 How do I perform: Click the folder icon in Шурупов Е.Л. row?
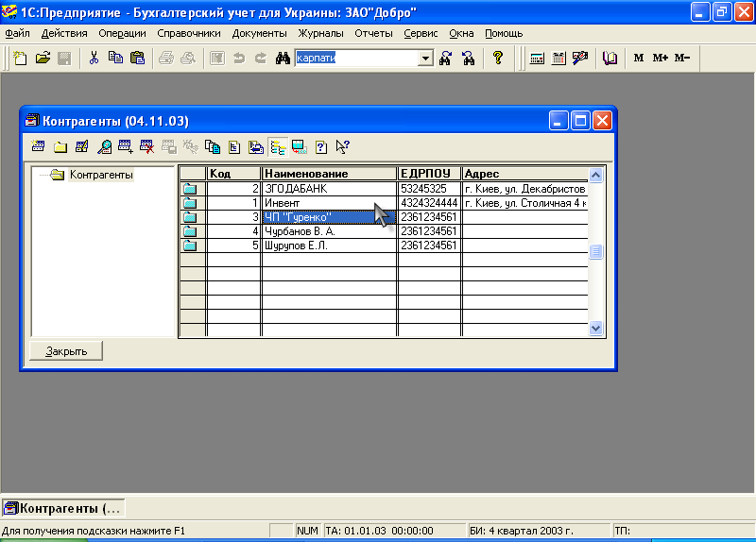point(191,246)
